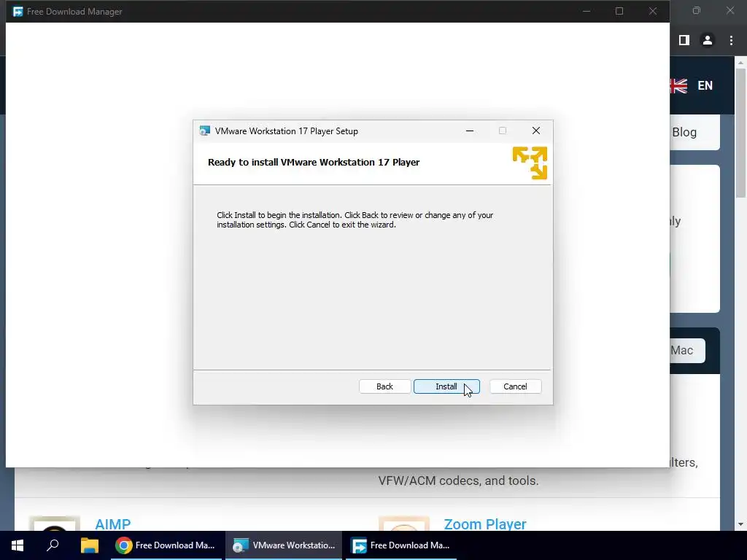Click the AIMP thumbnail image
This screenshot has width=747, height=560.
coord(54,524)
